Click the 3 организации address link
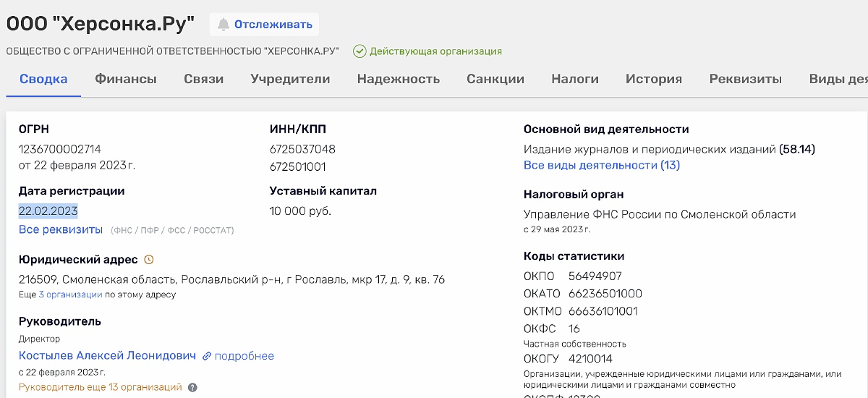Viewport: 868px width, 398px height. [70, 295]
